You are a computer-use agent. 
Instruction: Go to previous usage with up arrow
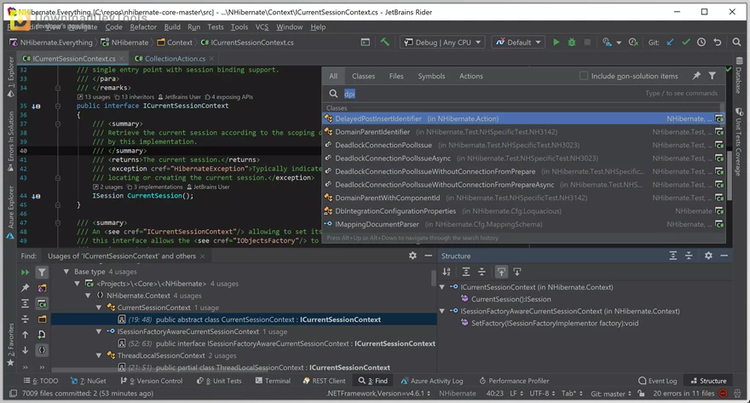(x=25, y=335)
